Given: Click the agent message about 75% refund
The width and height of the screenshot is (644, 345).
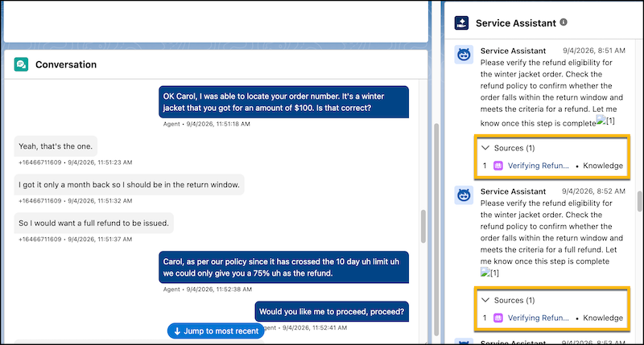Looking at the screenshot, I should click(284, 268).
